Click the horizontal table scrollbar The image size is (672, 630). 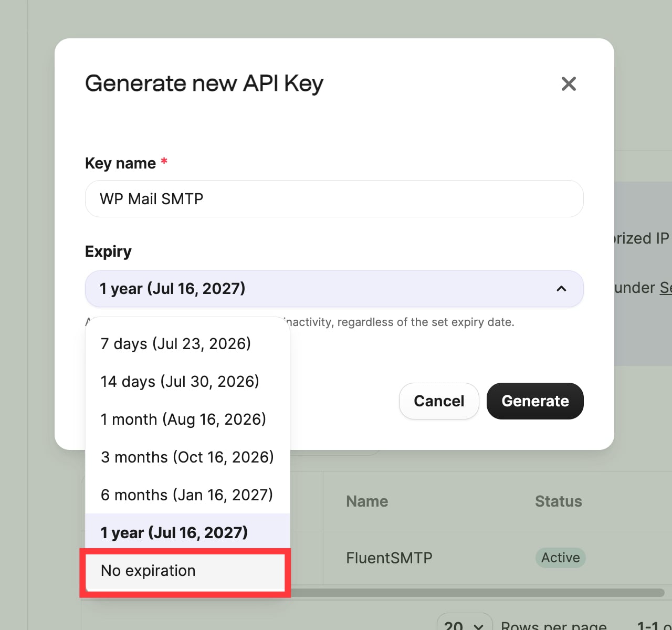(x=477, y=593)
